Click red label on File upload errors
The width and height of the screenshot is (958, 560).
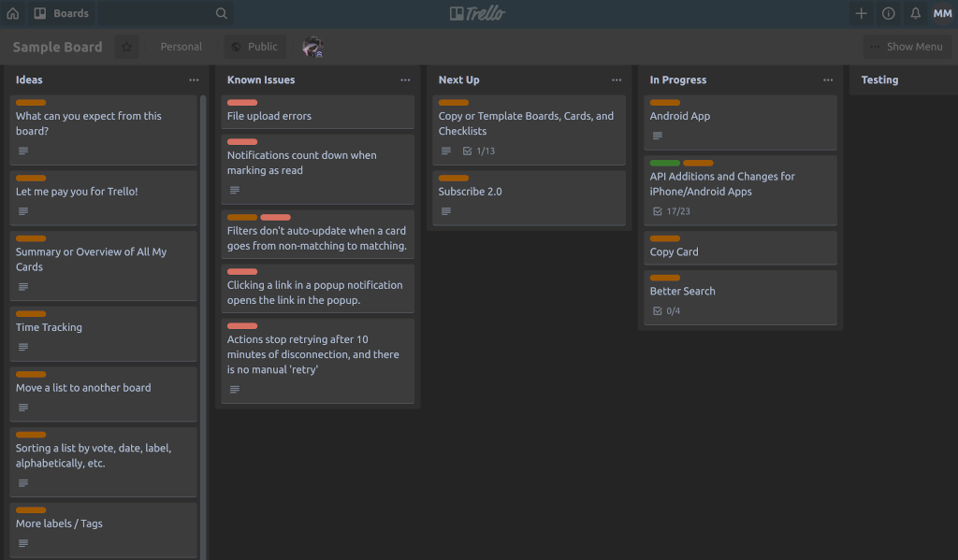click(242, 103)
